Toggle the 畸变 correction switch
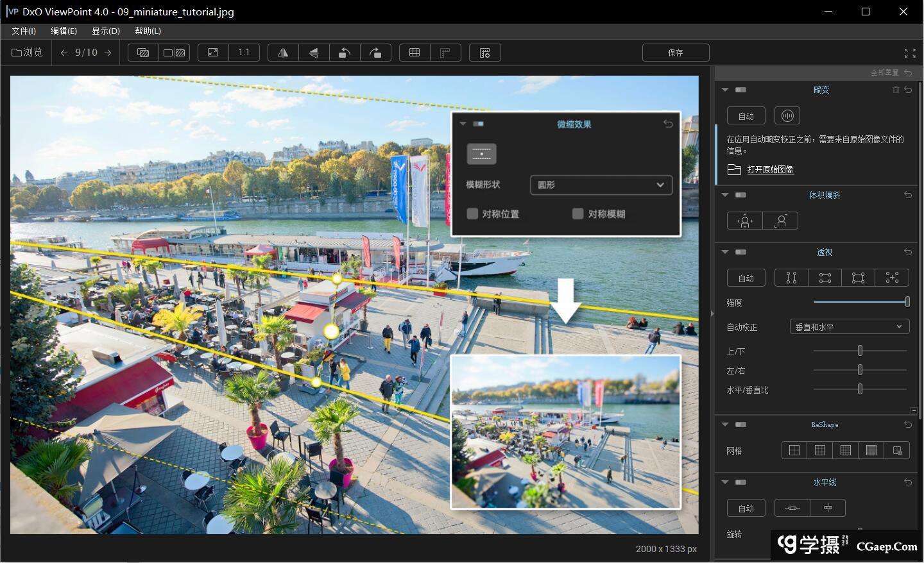The height and width of the screenshot is (563, 924). coord(740,90)
